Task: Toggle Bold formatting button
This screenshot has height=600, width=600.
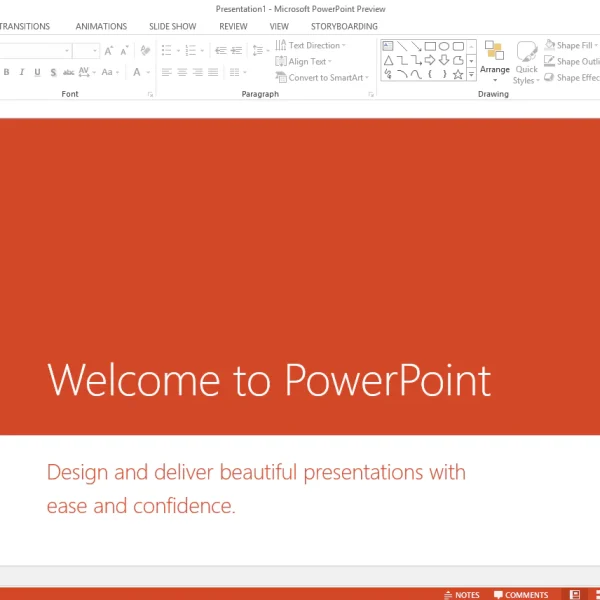Action: [x=7, y=72]
